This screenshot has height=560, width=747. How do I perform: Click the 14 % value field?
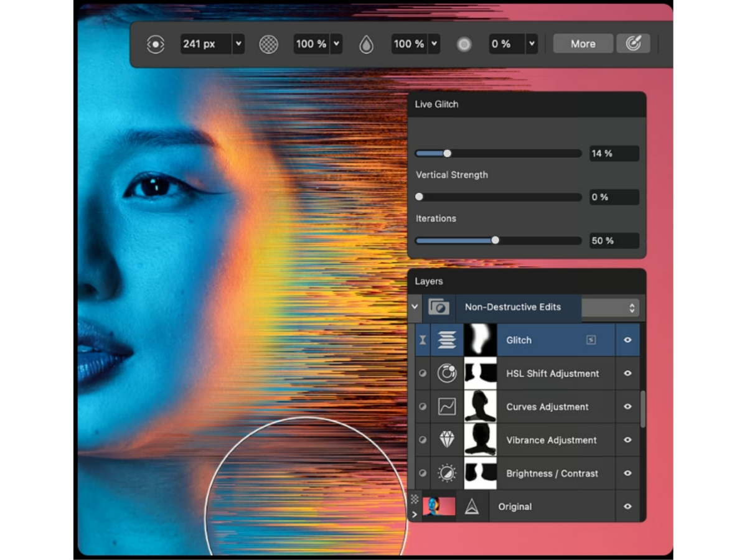(614, 153)
